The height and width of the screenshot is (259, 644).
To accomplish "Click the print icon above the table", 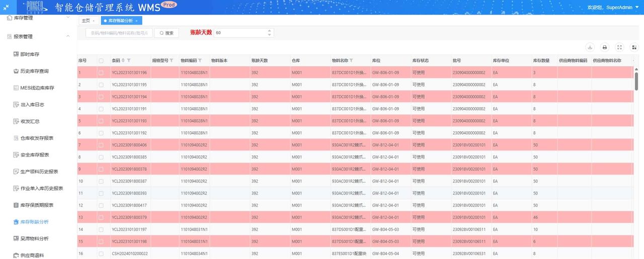I will point(605,47).
